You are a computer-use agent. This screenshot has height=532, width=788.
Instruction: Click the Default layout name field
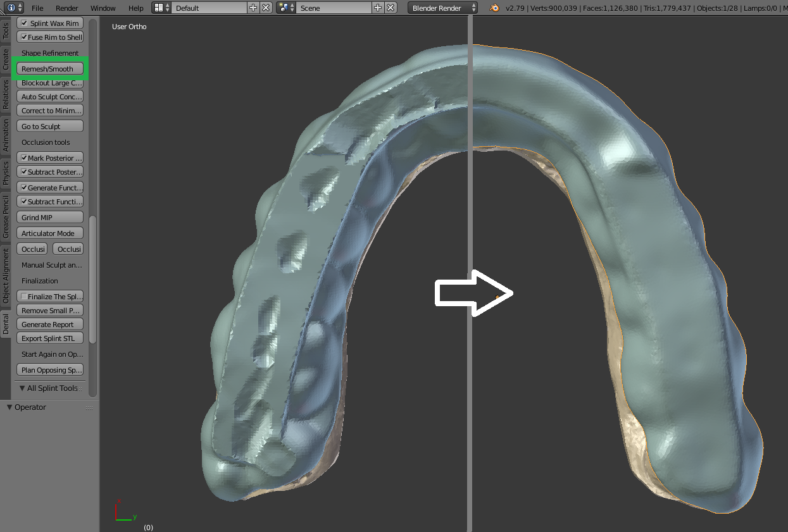(209, 8)
